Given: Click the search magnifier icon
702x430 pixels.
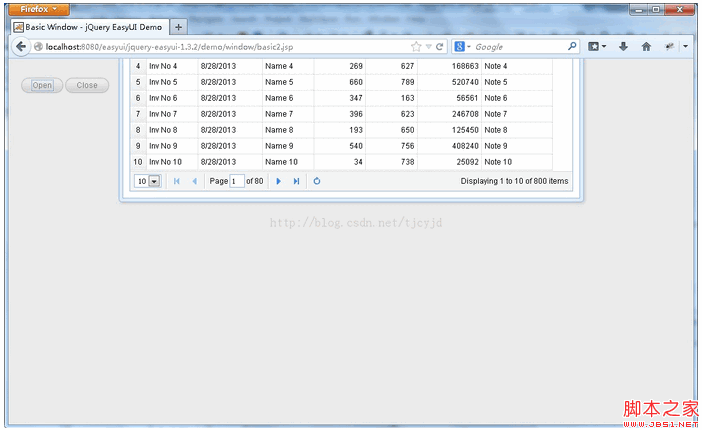Looking at the screenshot, I should click(x=572, y=46).
